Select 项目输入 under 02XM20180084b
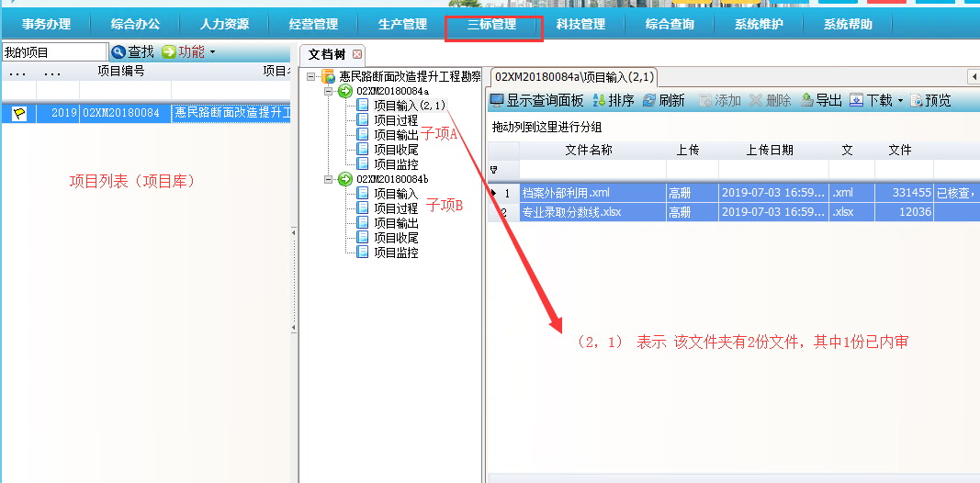980x483 pixels. (396, 194)
